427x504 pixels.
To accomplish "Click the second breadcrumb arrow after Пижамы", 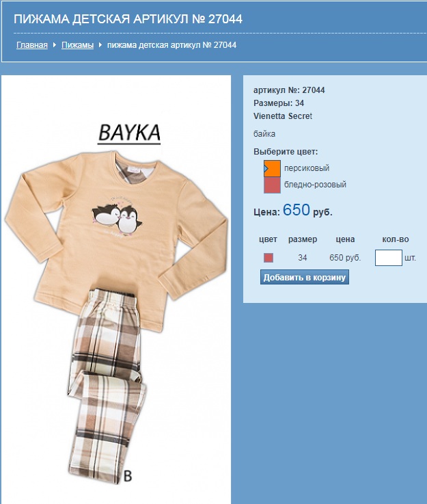I will 100,45.
